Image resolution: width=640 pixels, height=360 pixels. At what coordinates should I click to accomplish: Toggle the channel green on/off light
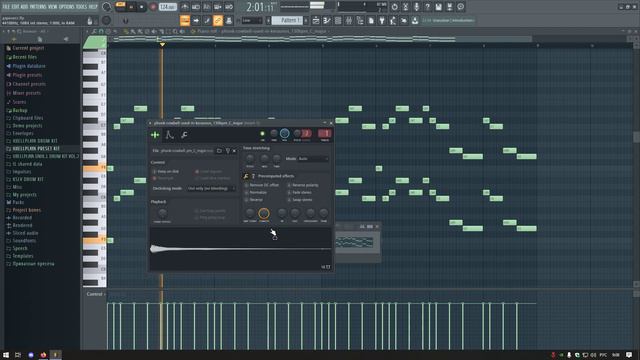[262, 133]
